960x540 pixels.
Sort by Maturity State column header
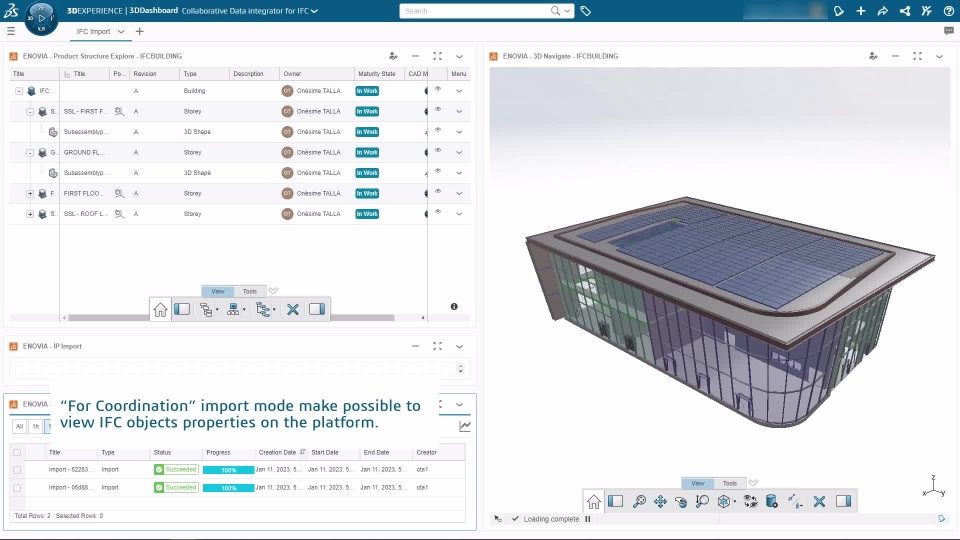(377, 73)
